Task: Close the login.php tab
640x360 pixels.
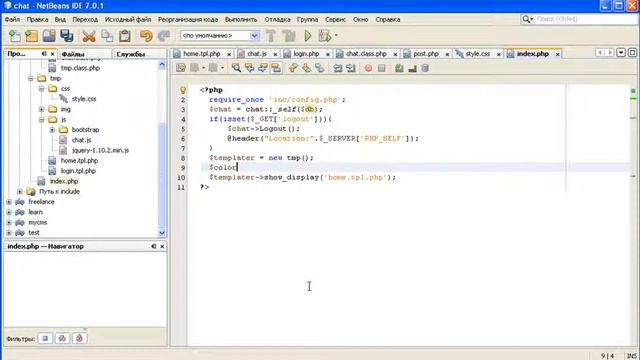Action: coord(327,54)
